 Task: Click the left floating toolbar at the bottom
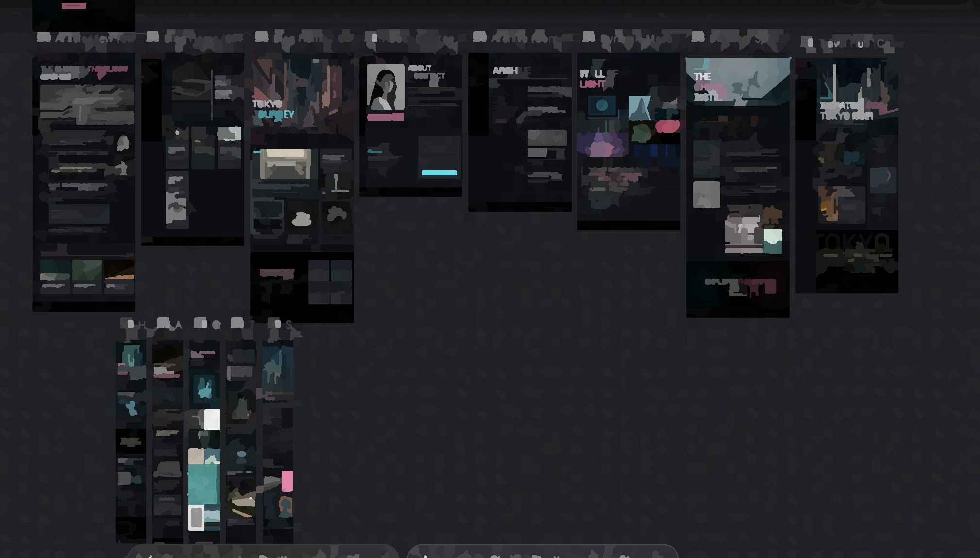[263, 553]
